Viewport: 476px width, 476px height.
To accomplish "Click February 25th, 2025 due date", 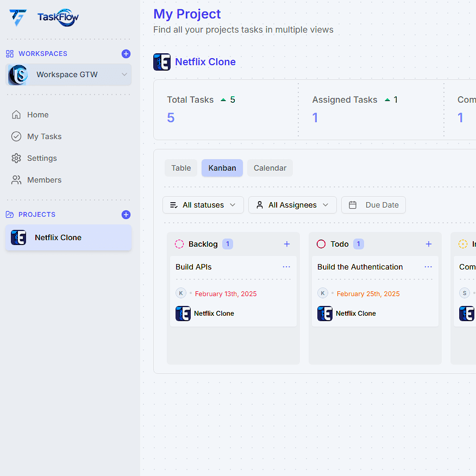I will [x=368, y=294].
